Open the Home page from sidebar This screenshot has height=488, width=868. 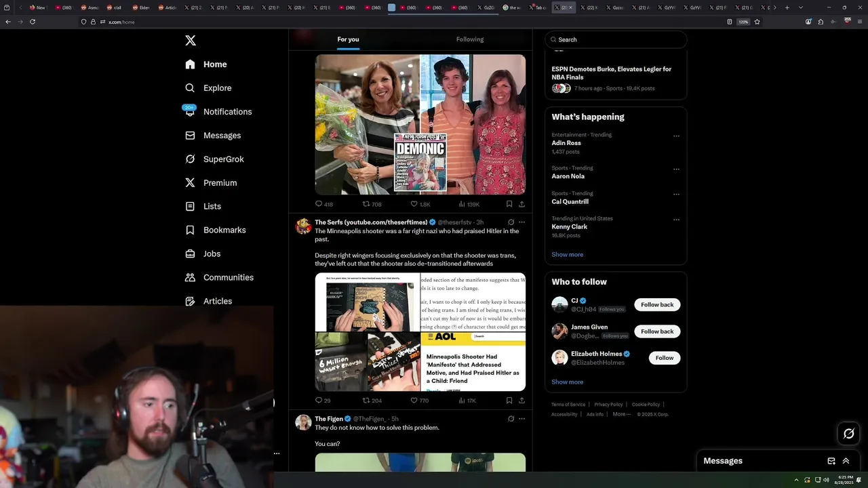[206, 64]
